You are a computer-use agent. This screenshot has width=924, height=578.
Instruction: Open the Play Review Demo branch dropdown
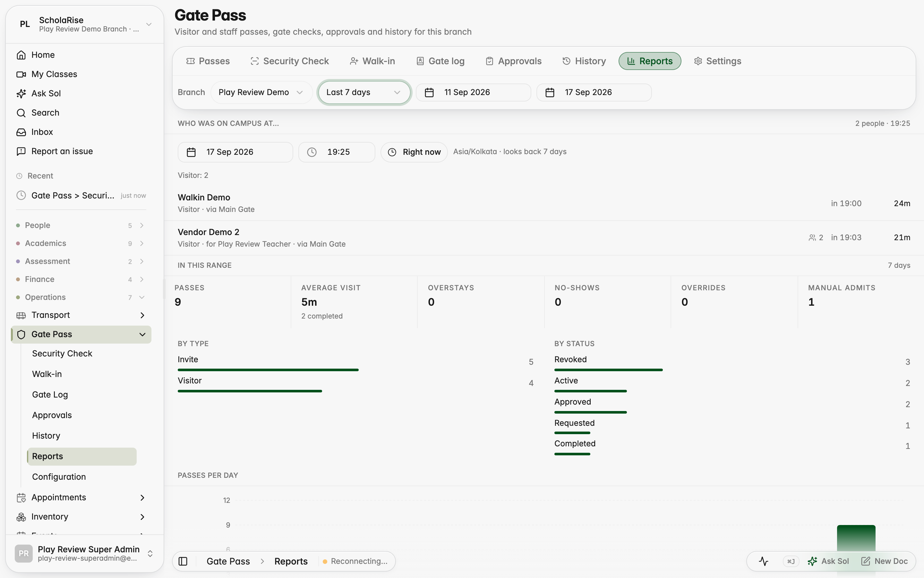click(261, 92)
